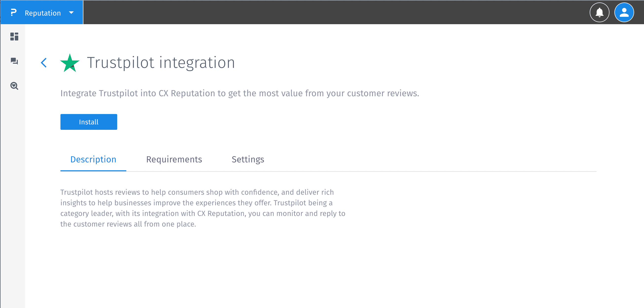Go back using the blue chevron arrow
Image resolution: width=644 pixels, height=308 pixels.
[x=44, y=62]
